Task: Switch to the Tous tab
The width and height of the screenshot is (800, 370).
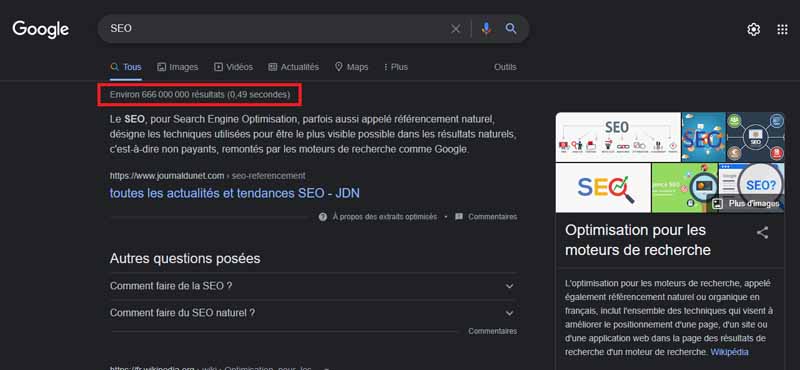Action: click(x=126, y=67)
